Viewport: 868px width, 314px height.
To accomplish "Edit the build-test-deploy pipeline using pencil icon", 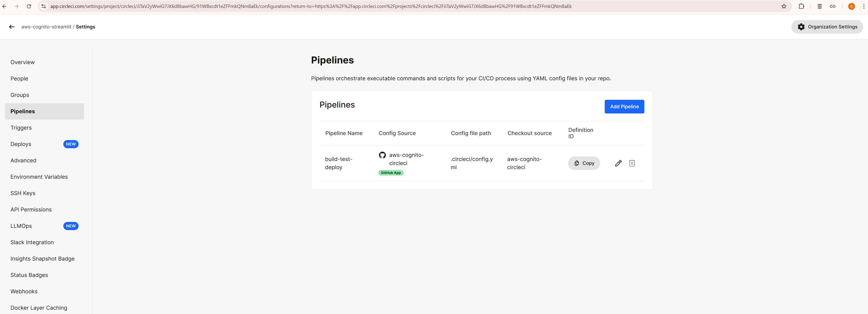I will (618, 163).
